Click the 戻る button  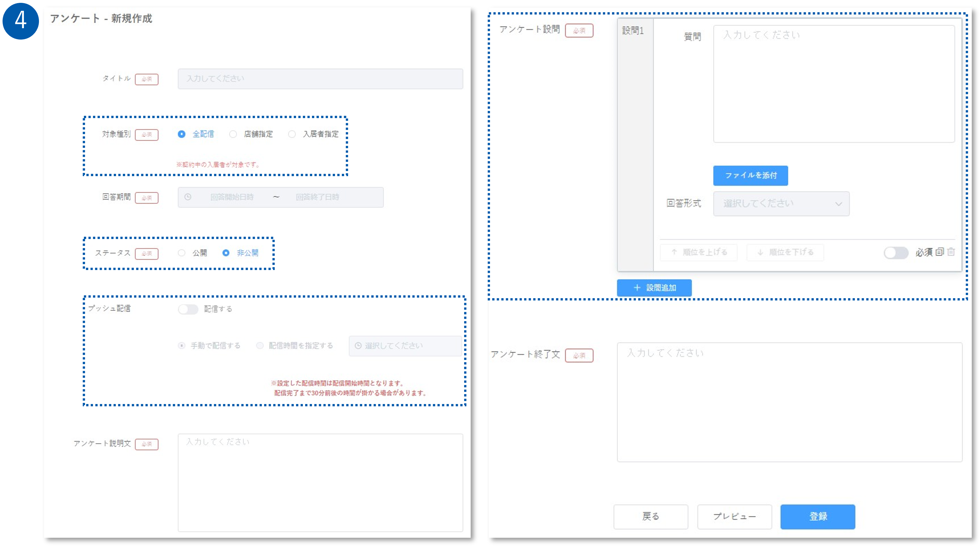click(x=651, y=516)
